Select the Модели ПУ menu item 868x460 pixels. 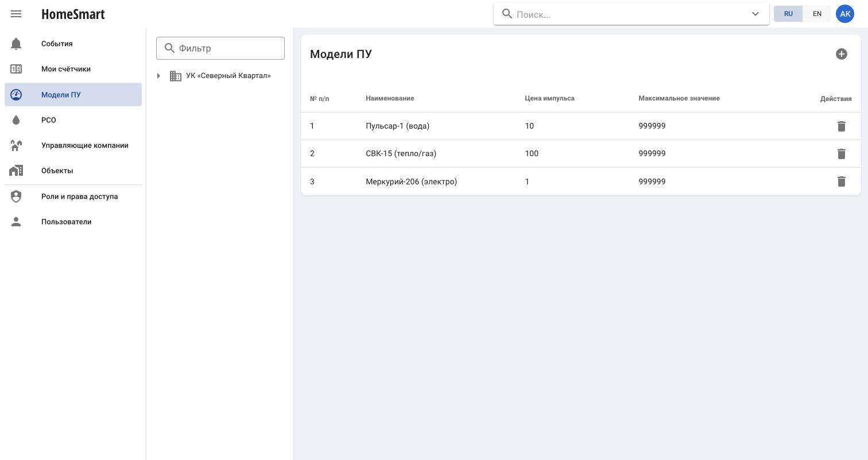coord(73,95)
